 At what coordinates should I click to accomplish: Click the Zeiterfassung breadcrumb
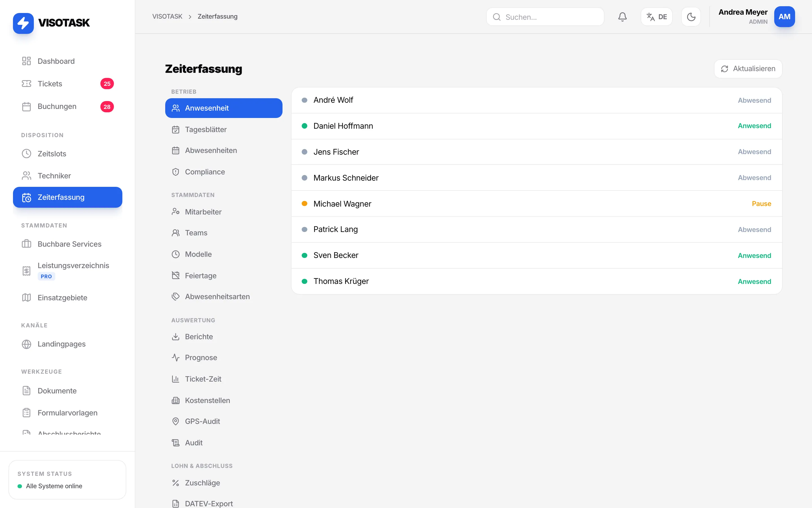217,16
